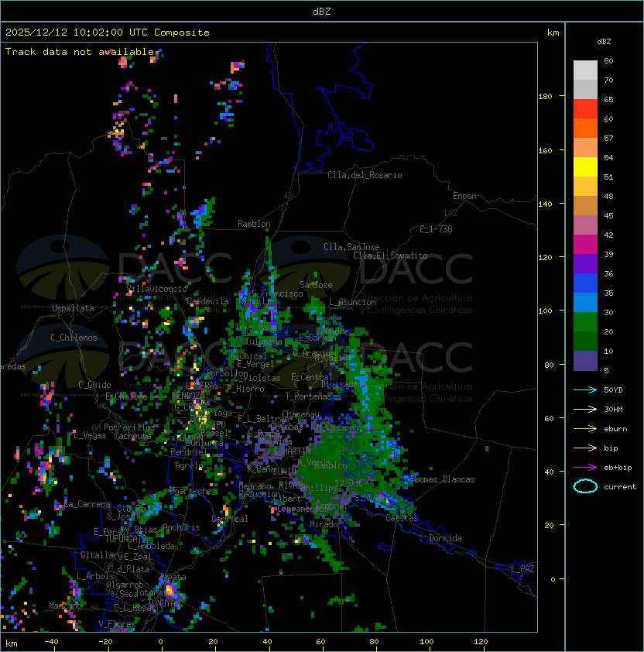
Task: Click the 'dBZ' heading above color scale
Action: point(604,42)
